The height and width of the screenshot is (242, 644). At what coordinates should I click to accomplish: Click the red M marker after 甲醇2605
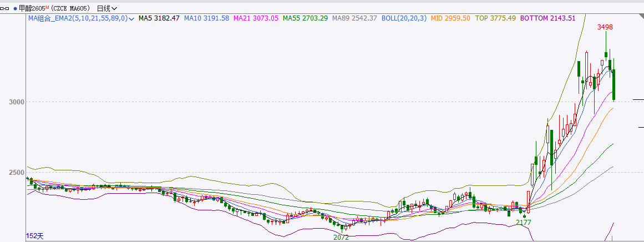[x=46, y=7]
